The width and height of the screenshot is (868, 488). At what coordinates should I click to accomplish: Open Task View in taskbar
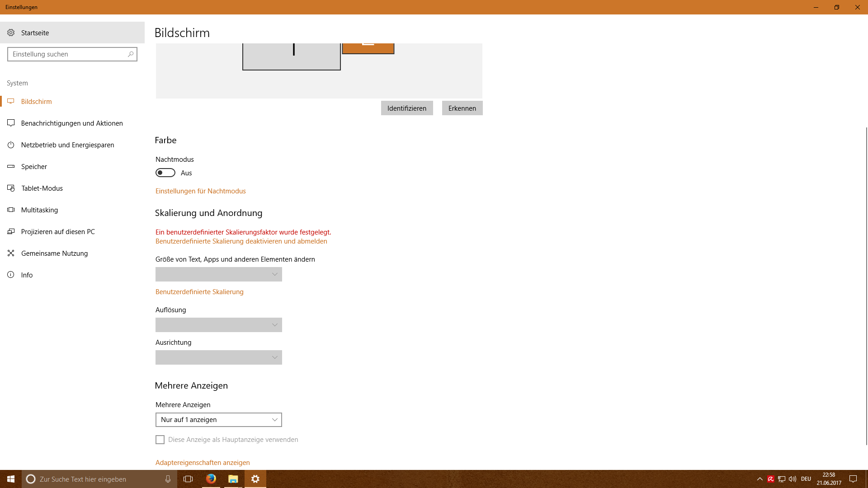[x=188, y=479]
